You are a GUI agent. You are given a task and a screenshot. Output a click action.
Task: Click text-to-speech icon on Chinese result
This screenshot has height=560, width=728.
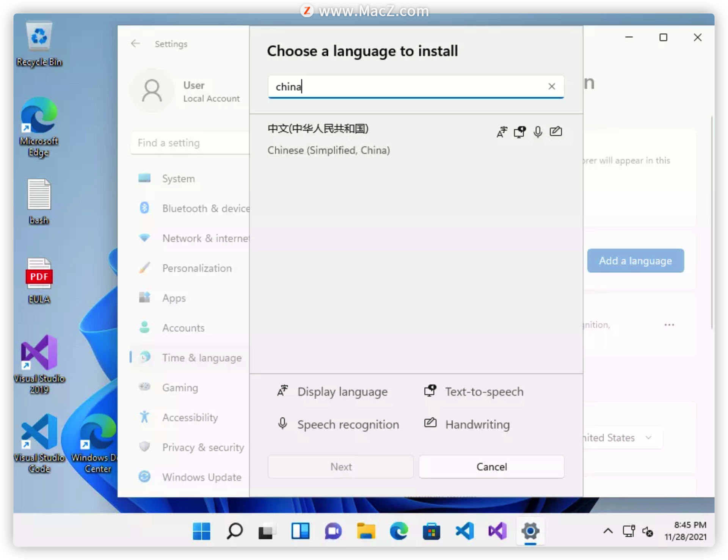coord(519,132)
